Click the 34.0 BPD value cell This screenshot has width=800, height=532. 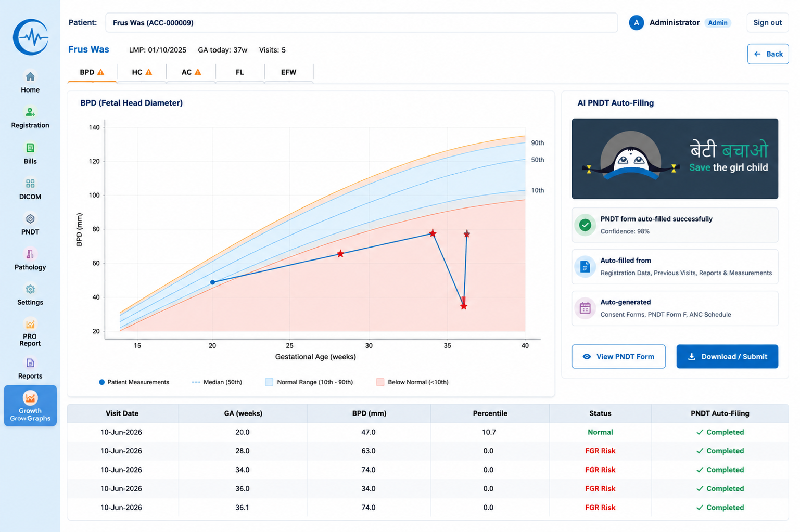tap(369, 488)
